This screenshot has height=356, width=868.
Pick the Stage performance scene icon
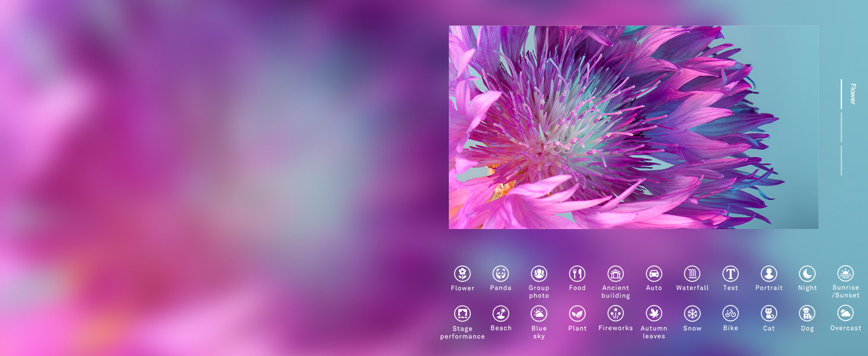pos(462,314)
